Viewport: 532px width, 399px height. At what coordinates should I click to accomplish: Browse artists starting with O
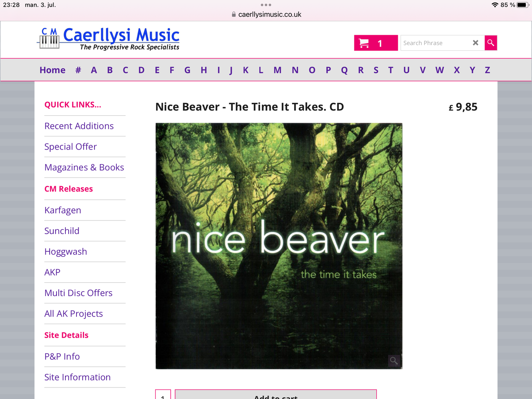(x=312, y=70)
